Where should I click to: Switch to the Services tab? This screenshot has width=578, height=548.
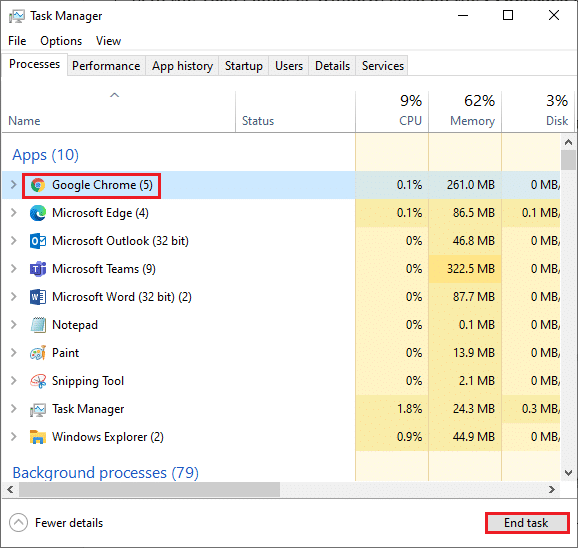(383, 66)
